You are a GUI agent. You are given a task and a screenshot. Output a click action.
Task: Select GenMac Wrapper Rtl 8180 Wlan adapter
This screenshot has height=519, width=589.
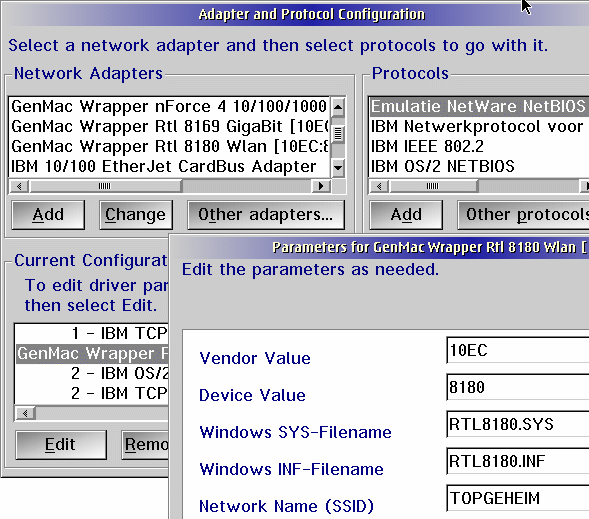click(169, 146)
